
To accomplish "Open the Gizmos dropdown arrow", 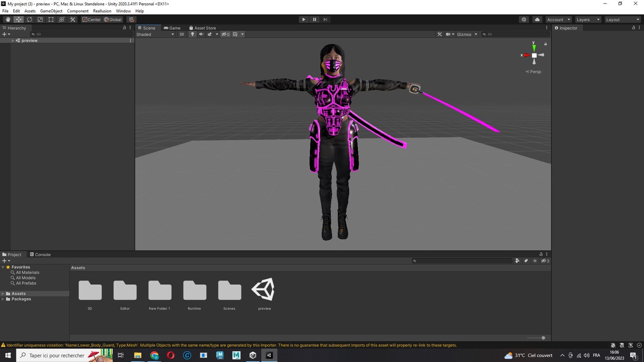I will click(476, 34).
